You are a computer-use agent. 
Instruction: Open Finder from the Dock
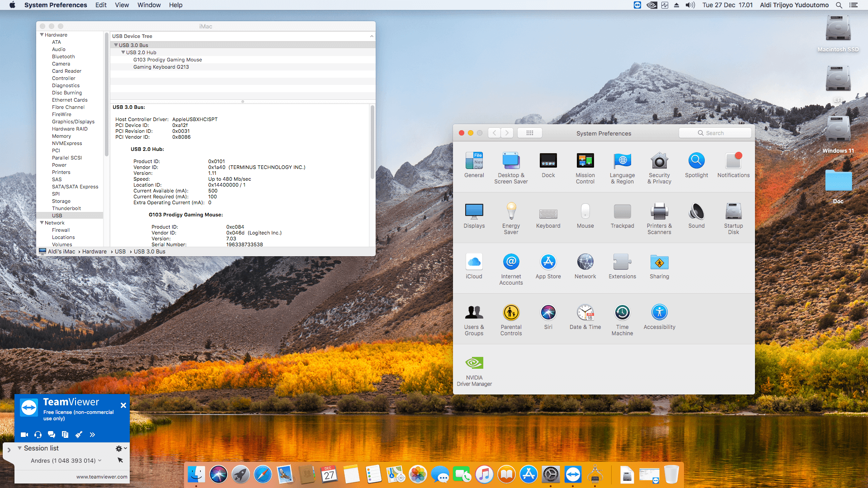coord(196,474)
